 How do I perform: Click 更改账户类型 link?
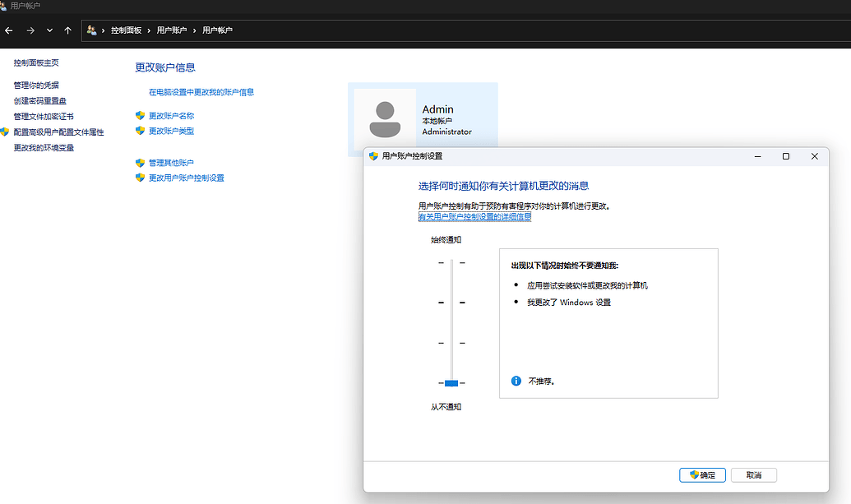[172, 131]
